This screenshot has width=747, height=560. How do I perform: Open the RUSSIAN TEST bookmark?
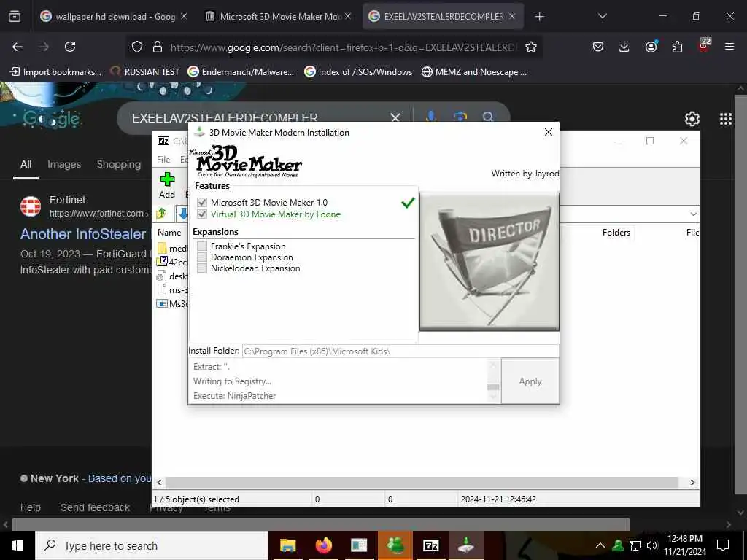point(145,72)
